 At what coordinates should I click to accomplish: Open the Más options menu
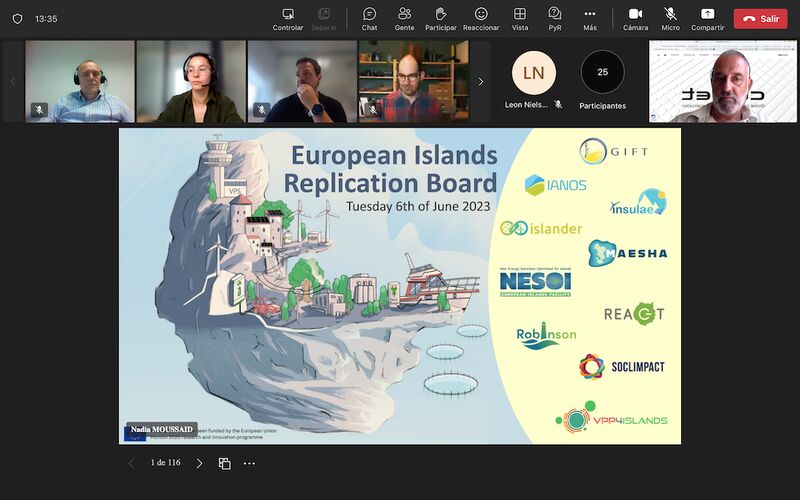590,19
